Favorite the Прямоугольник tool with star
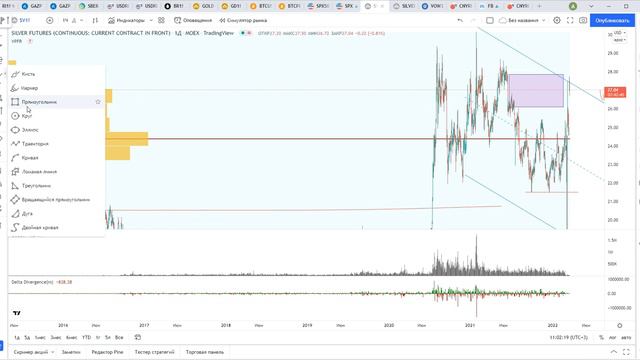The width and height of the screenshot is (640, 360). point(98,102)
